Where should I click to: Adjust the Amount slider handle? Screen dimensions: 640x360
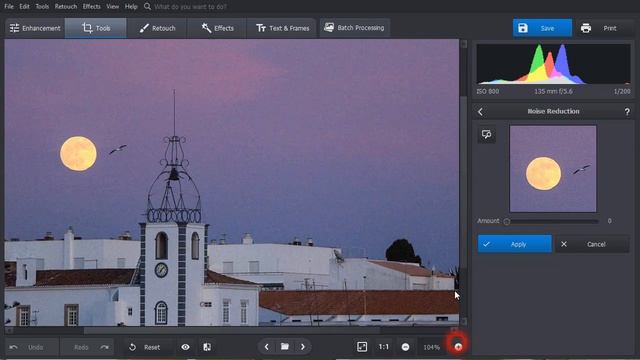click(507, 221)
